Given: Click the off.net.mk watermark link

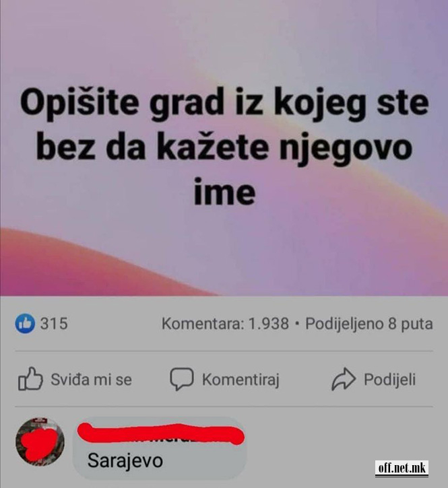Looking at the screenshot, I should coord(402,468).
